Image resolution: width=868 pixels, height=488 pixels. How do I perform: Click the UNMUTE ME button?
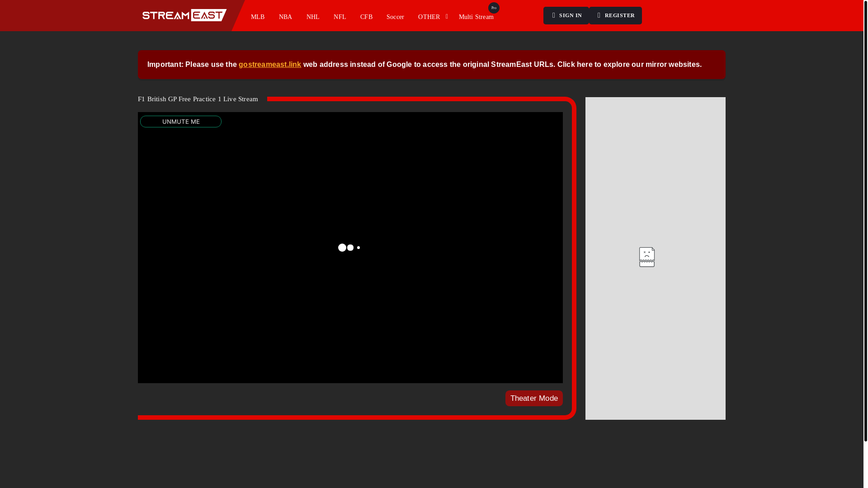pyautogui.click(x=181, y=122)
